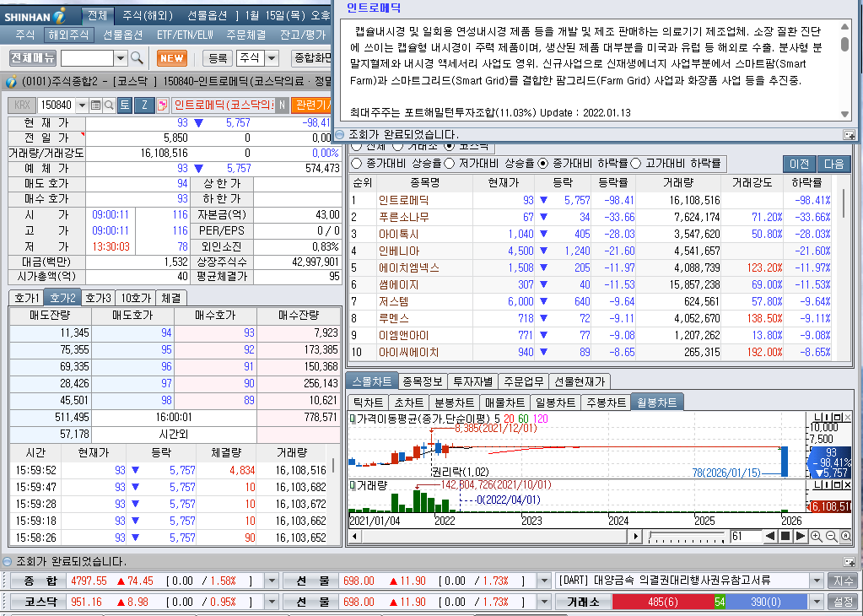Image resolution: width=863 pixels, height=616 pixels.
Task: Select the 고가대비 하락률 radio button
Action: (636, 164)
